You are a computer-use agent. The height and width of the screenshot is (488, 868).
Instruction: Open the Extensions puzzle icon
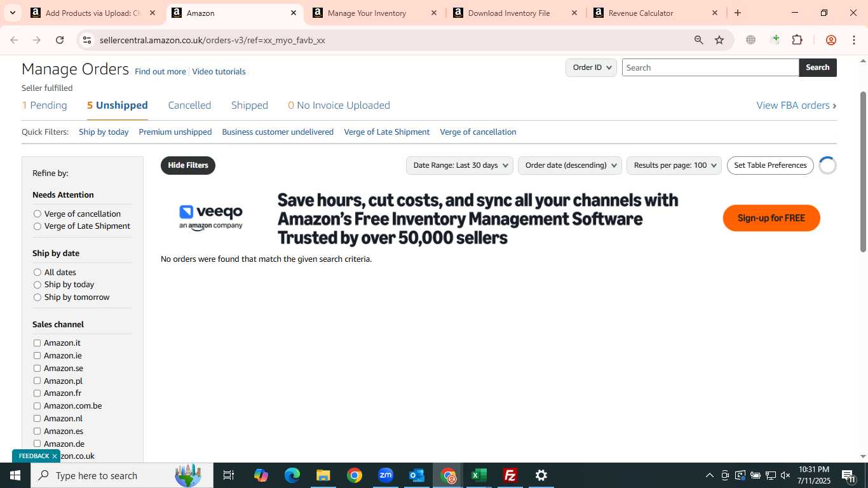[797, 40]
